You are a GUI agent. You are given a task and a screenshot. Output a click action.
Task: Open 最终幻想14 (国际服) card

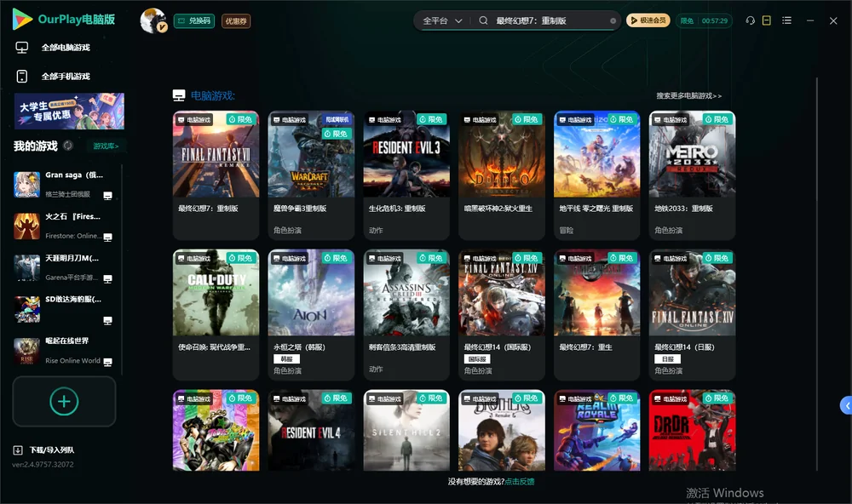502,314
